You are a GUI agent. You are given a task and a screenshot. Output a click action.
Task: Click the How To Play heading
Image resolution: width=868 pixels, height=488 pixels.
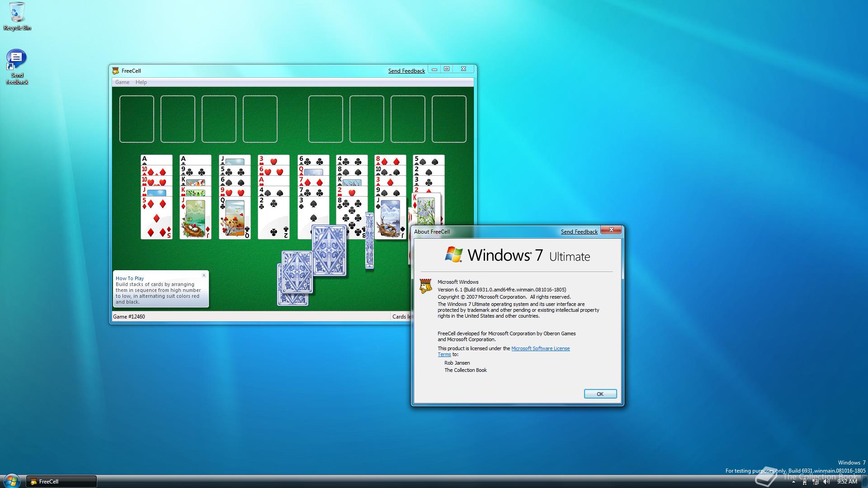point(130,278)
